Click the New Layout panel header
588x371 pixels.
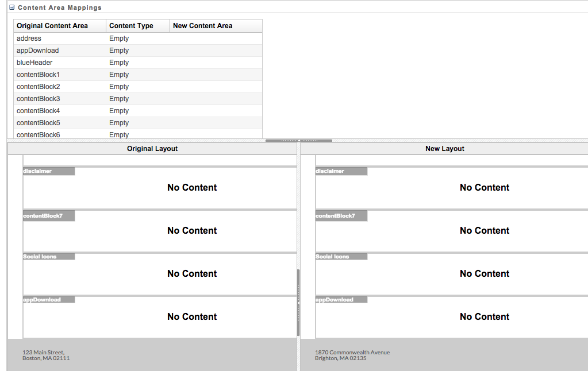[x=444, y=149]
